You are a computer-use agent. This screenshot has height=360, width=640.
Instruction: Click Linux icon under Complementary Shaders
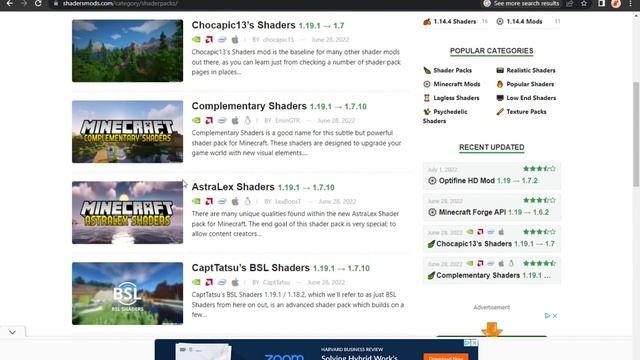(247, 120)
